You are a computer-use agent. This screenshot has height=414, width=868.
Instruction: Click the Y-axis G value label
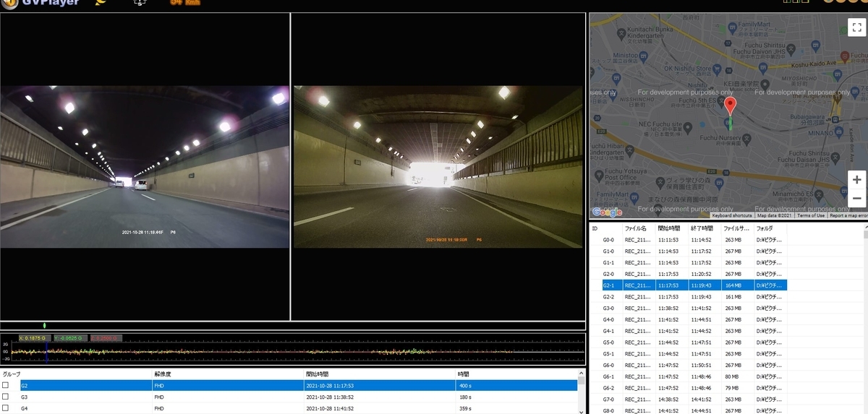click(x=70, y=337)
